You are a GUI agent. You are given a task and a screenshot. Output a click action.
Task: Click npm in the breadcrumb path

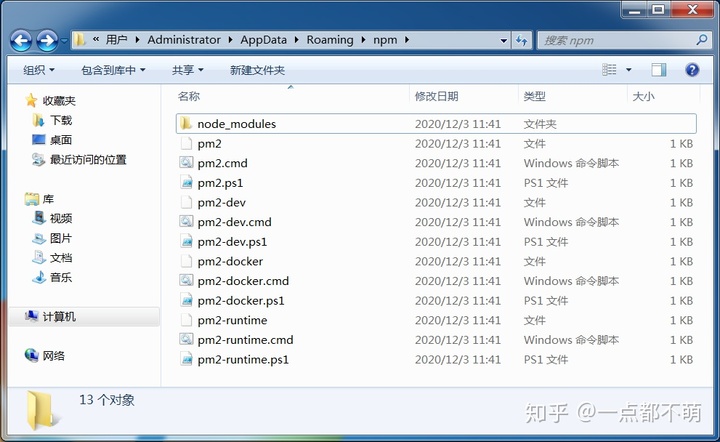(x=385, y=40)
